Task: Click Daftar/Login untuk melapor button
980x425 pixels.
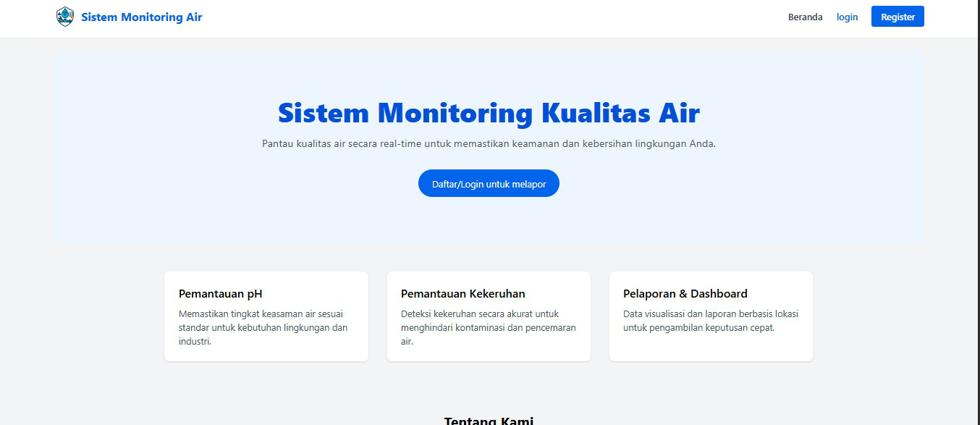Action: click(x=489, y=184)
